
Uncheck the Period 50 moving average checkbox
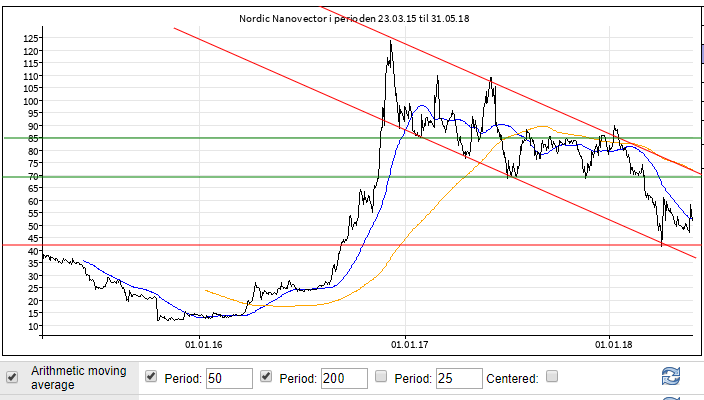(151, 376)
